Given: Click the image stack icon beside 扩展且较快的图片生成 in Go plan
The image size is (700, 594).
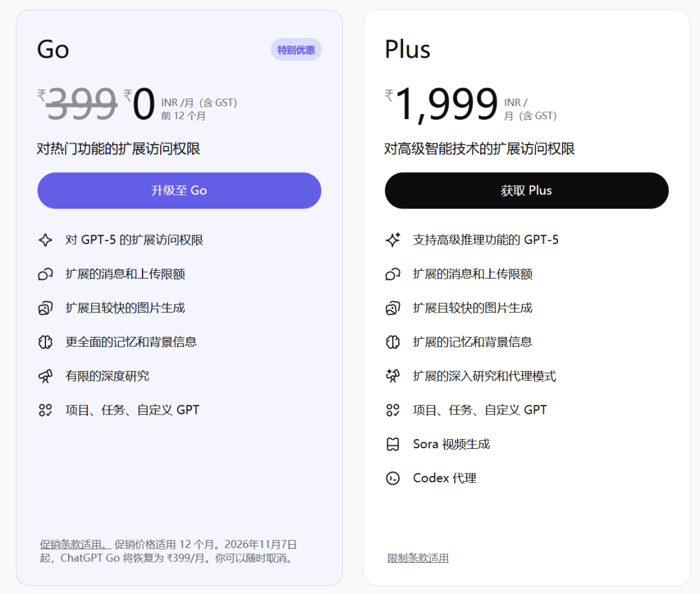Looking at the screenshot, I should pyautogui.click(x=45, y=308).
